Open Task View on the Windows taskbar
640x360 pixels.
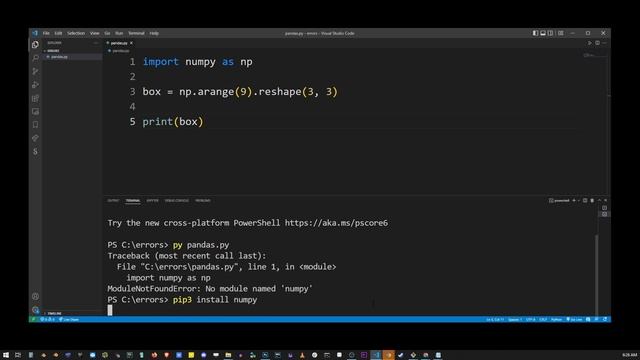[x=18, y=355]
